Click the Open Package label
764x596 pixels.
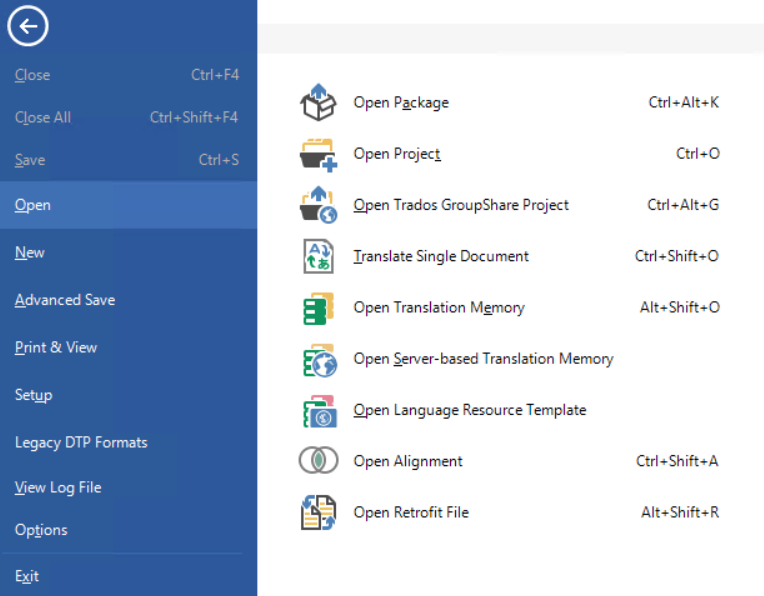401,103
